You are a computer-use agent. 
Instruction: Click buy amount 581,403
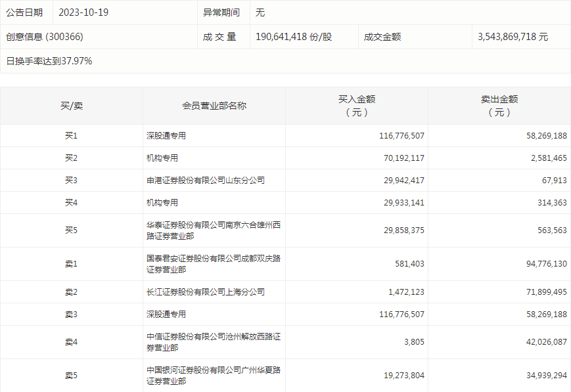(x=409, y=264)
